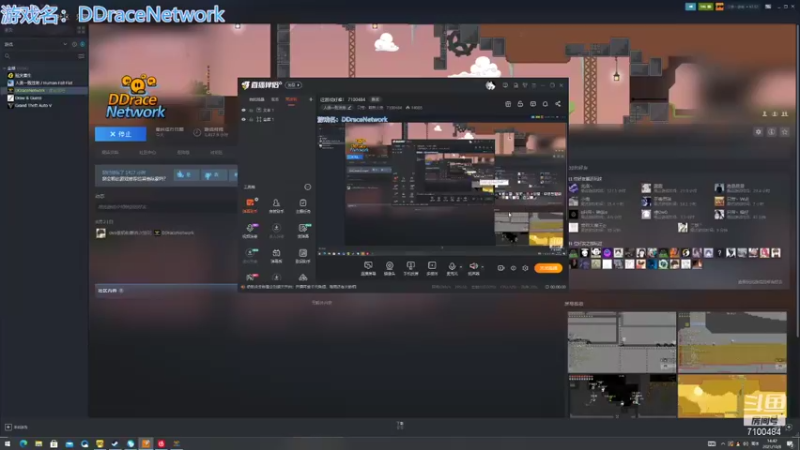This screenshot has height=450, width=800.
Task: Click the clipboard tool icon in toolbox
Action: 303,205
